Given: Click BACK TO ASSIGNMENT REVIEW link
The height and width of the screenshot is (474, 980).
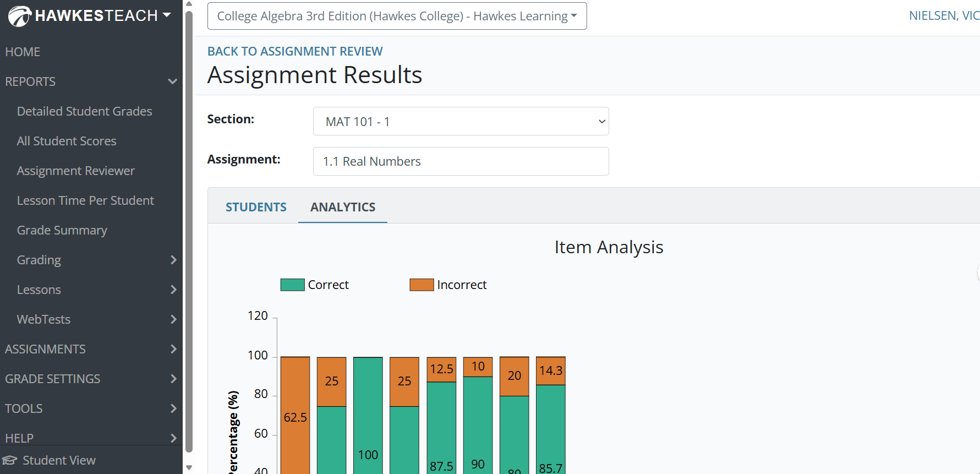Looking at the screenshot, I should (x=295, y=51).
